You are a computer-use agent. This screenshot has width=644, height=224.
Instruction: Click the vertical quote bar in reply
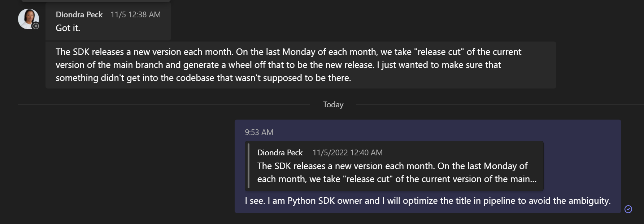(x=248, y=166)
